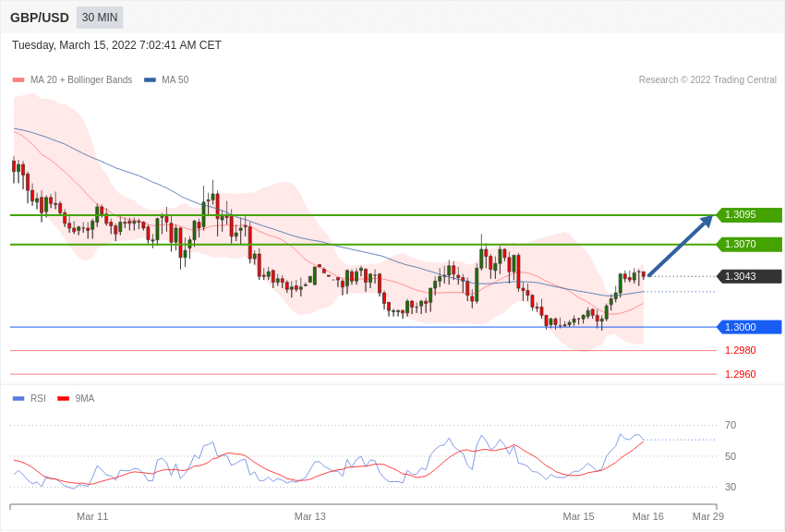Click the Mar 16 date axis label

point(647,516)
